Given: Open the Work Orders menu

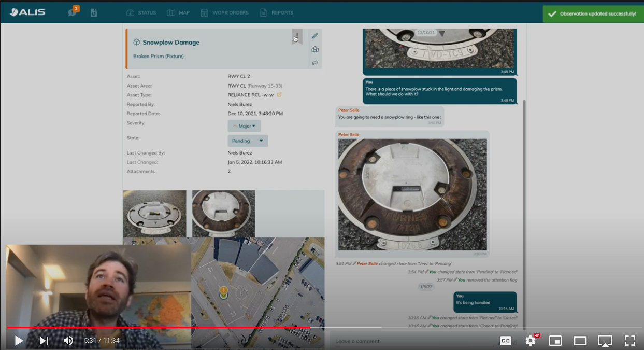Looking at the screenshot, I should (x=225, y=12).
